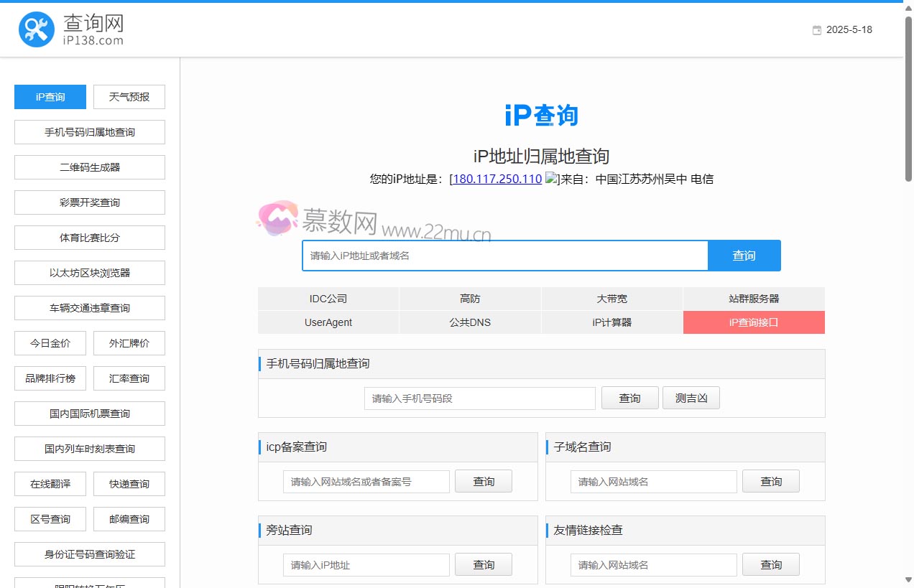Open 车辆交通违章查询 from the sidebar
The height and width of the screenshot is (588, 914).
89,307
